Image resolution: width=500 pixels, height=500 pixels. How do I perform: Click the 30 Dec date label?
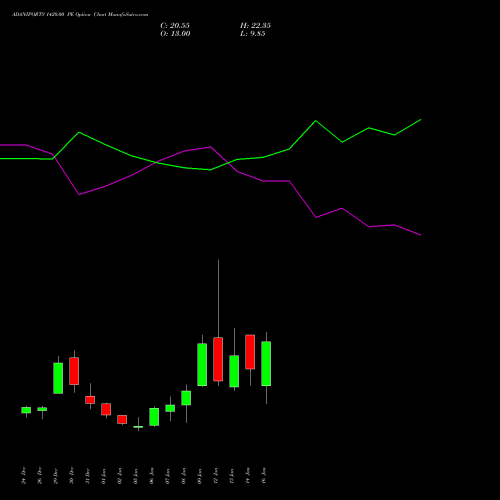click(x=71, y=476)
